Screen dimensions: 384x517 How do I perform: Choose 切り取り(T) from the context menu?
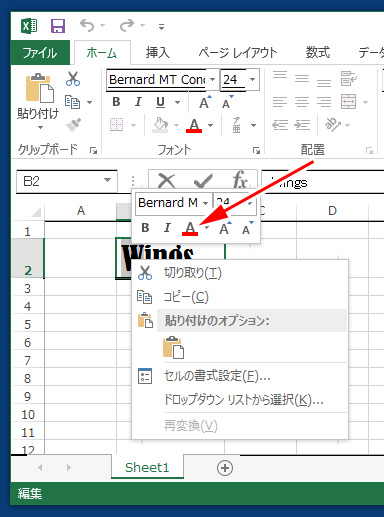tap(240, 273)
